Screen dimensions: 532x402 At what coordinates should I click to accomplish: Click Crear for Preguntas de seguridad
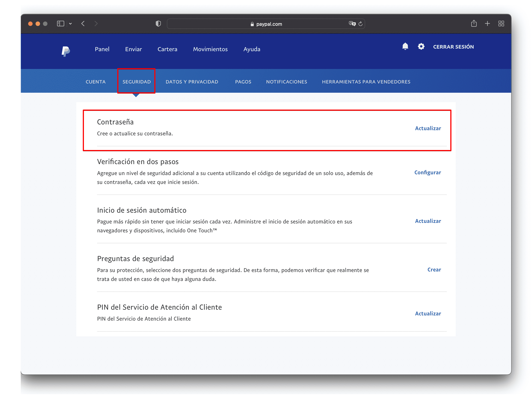434,270
